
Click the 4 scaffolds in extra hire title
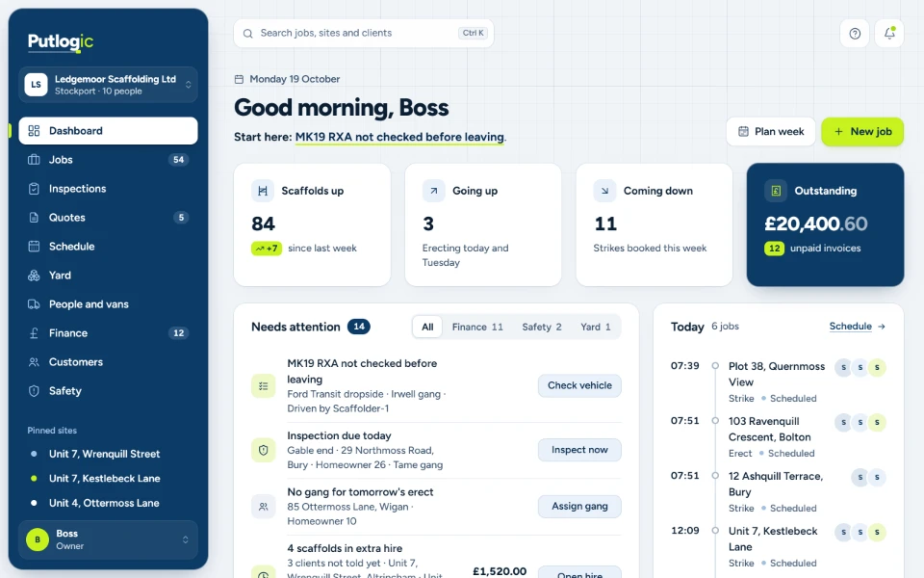point(345,548)
